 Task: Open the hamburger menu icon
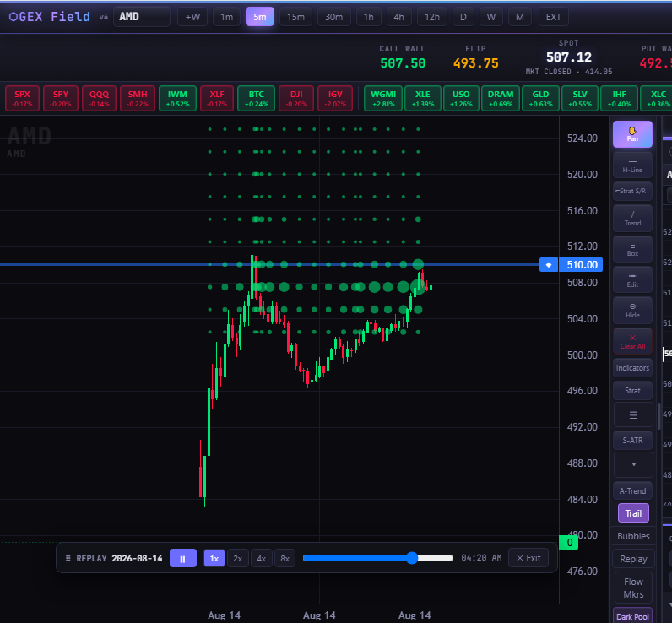point(633,414)
